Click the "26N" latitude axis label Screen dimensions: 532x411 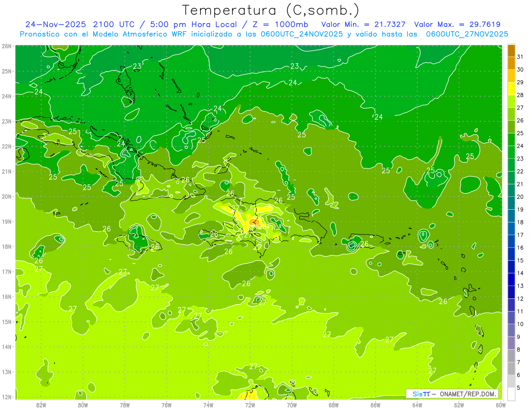(x=7, y=46)
